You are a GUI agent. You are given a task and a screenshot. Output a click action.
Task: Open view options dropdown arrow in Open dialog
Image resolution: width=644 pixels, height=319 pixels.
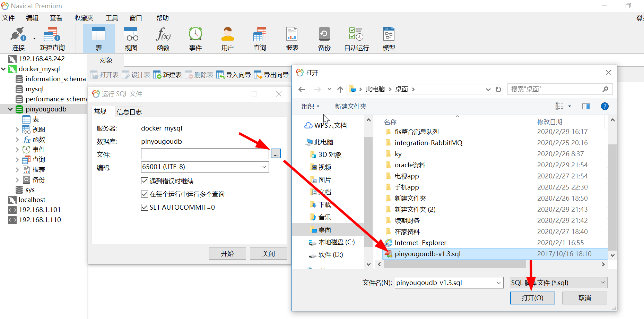pos(569,106)
